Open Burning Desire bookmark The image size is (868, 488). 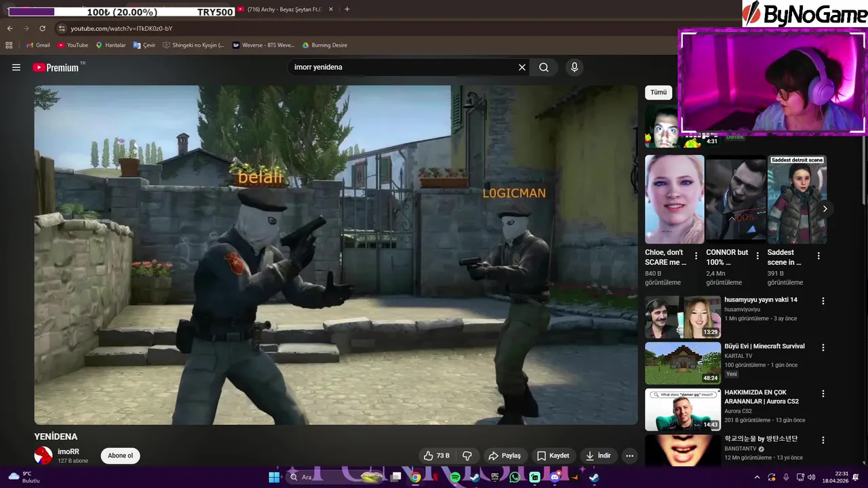pyautogui.click(x=325, y=45)
